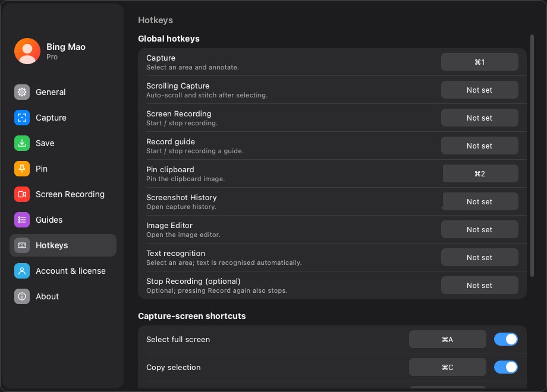Click the Bing Mao profile avatar
Image resolution: width=547 pixels, height=392 pixels.
click(x=27, y=51)
